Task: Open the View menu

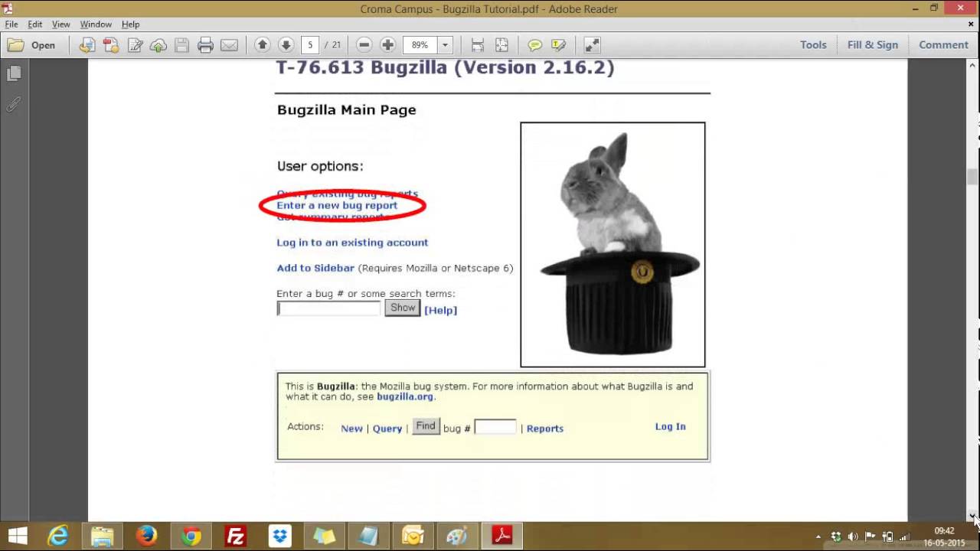Action: (61, 24)
